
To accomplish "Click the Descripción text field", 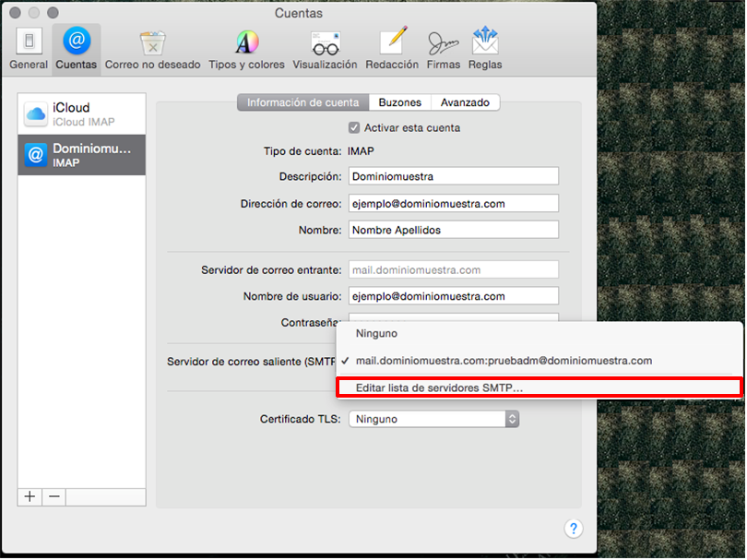I will point(454,176).
